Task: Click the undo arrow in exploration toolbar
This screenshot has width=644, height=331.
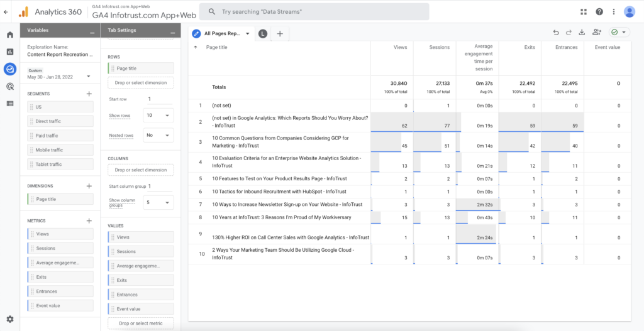Action: tap(555, 33)
